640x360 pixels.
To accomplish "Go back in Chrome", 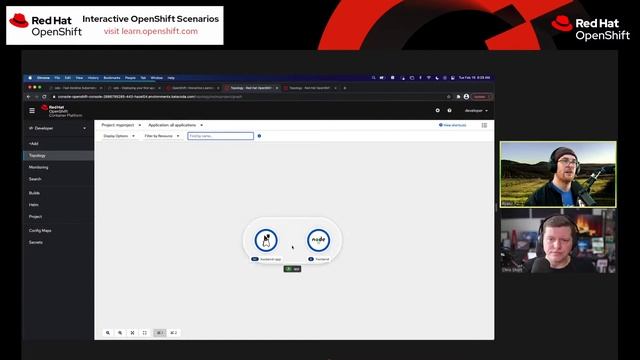I will pos(28,97).
